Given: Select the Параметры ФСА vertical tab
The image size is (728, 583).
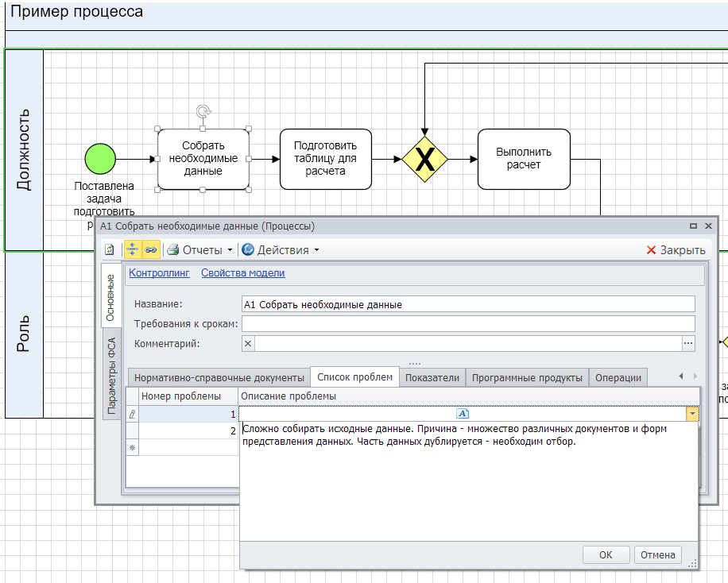Looking at the screenshot, I should click(112, 376).
